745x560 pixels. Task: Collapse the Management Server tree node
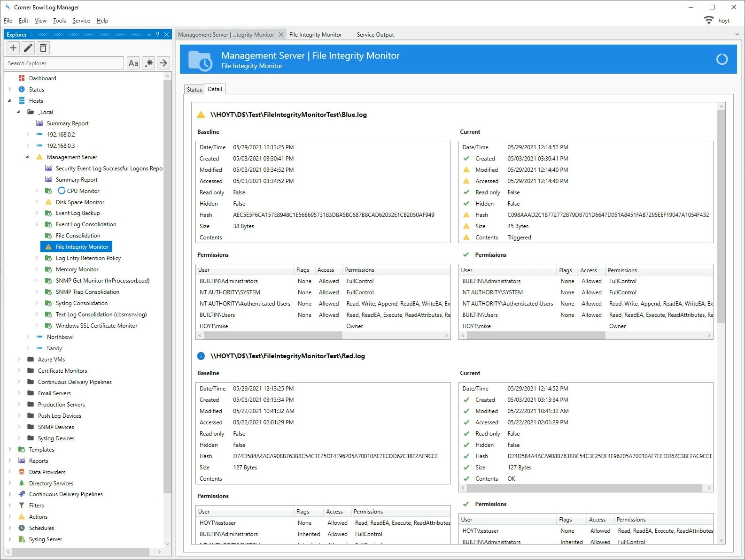pyautogui.click(x=27, y=157)
